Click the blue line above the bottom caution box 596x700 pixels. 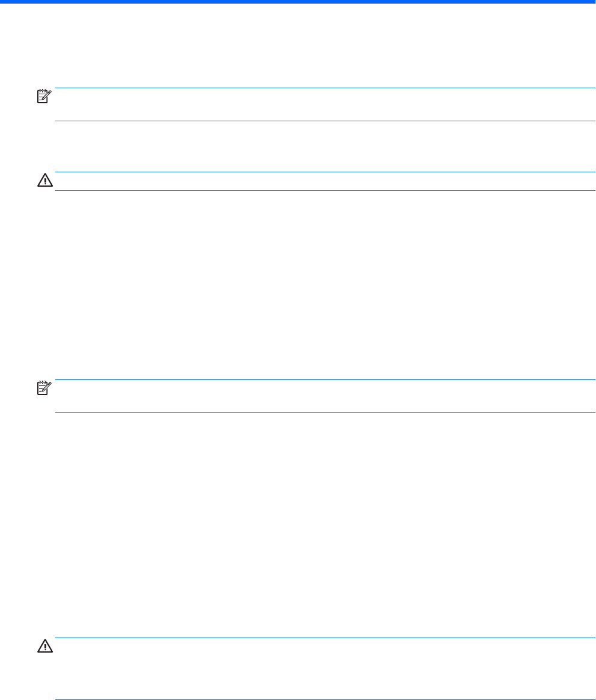[325, 638]
